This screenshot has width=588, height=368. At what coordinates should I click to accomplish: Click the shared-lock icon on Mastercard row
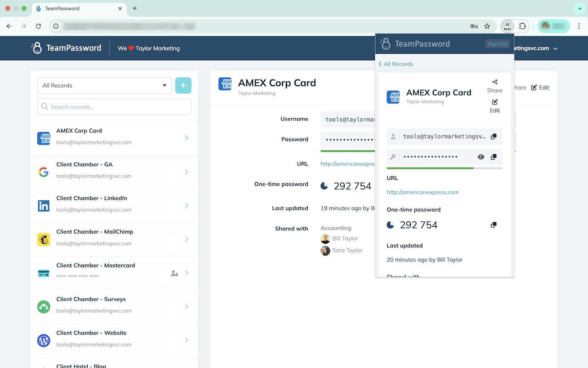[175, 273]
